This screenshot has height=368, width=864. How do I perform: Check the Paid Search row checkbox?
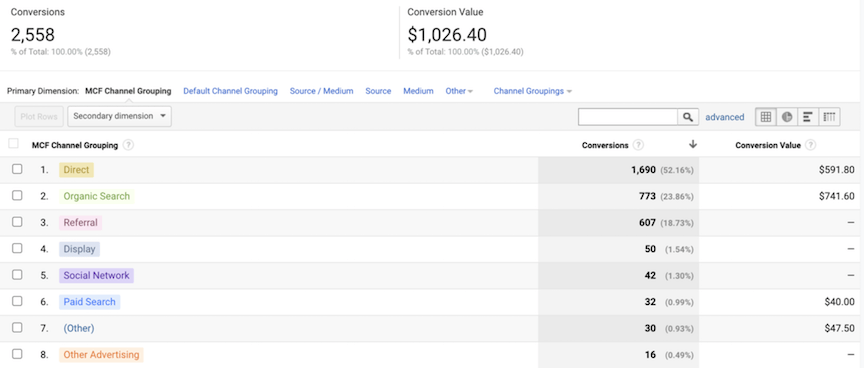coord(17,301)
